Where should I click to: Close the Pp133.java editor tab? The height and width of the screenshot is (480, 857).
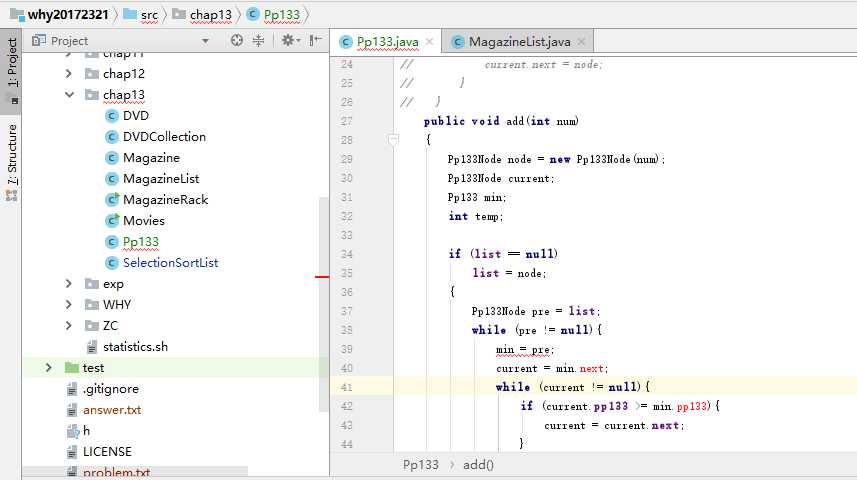pyautogui.click(x=429, y=42)
